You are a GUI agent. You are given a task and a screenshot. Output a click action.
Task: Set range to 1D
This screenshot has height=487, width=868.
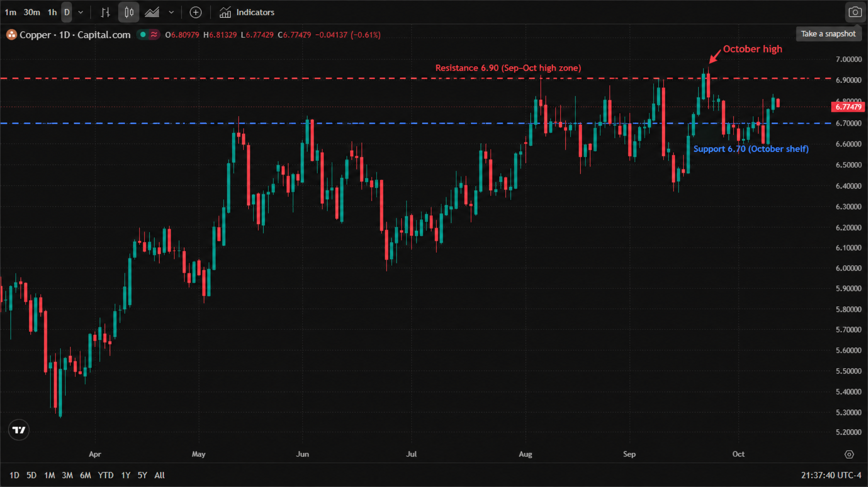[x=14, y=475]
